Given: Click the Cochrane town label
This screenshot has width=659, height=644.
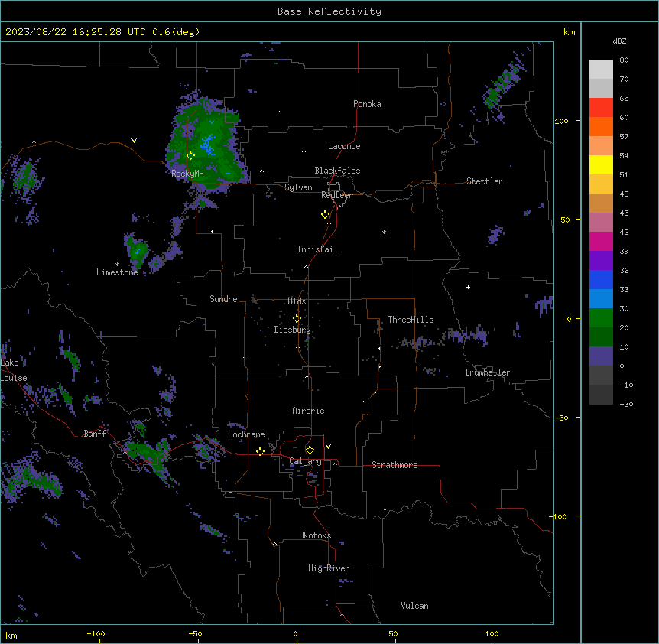Looking at the screenshot, I should coord(246,434).
